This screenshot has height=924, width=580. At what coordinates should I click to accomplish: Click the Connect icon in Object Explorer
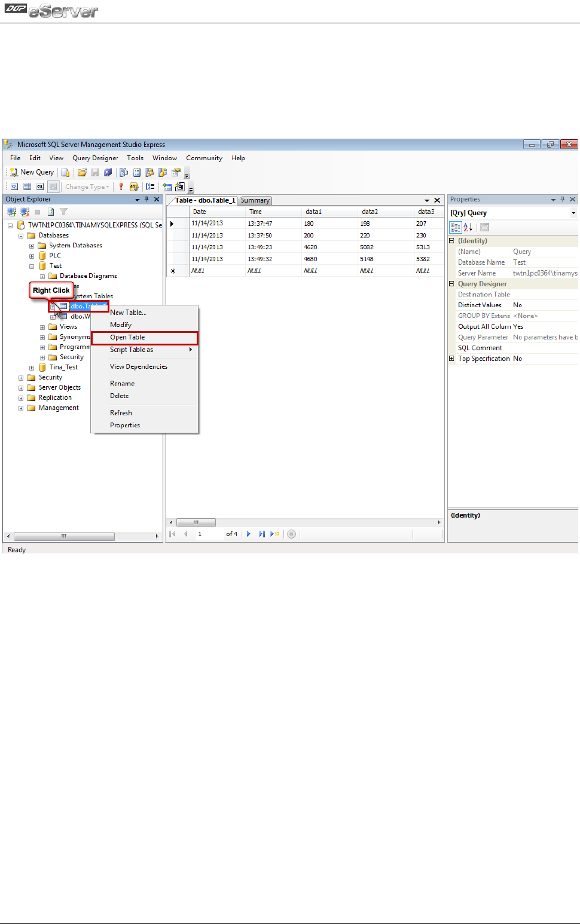tap(11, 212)
